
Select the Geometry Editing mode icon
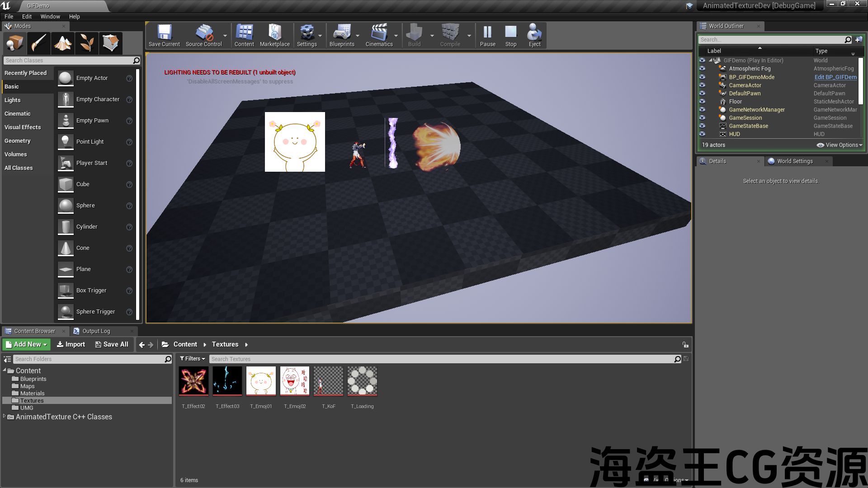(x=110, y=43)
